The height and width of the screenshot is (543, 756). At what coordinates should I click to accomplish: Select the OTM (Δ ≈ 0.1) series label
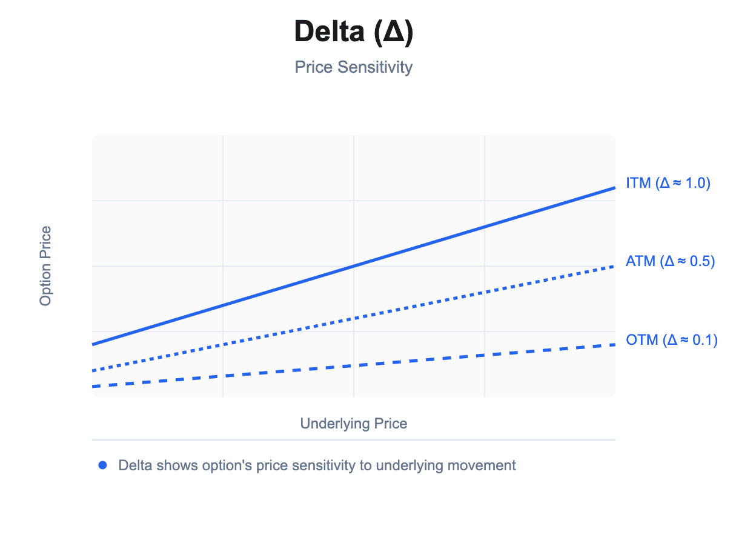[672, 340]
